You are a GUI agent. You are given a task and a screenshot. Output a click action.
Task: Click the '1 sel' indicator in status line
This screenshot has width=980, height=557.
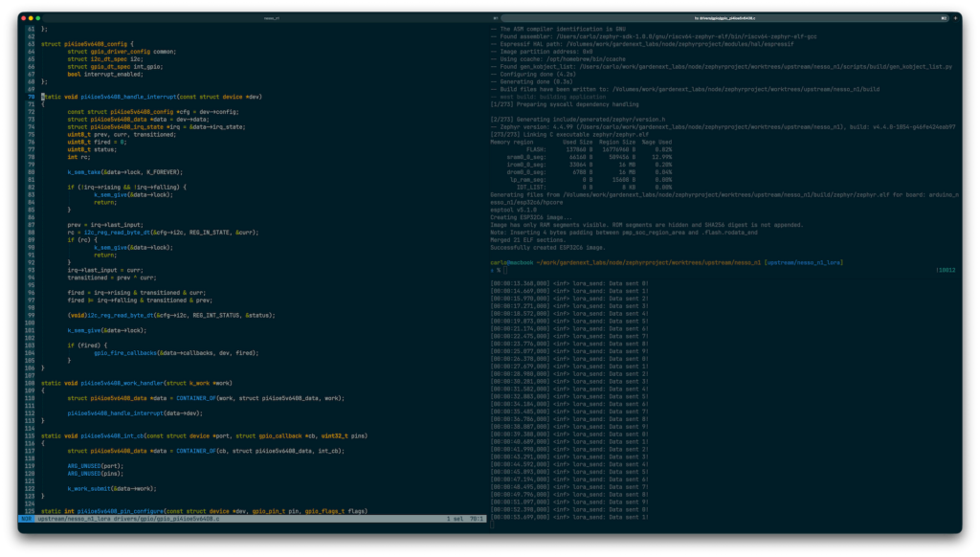click(455, 519)
